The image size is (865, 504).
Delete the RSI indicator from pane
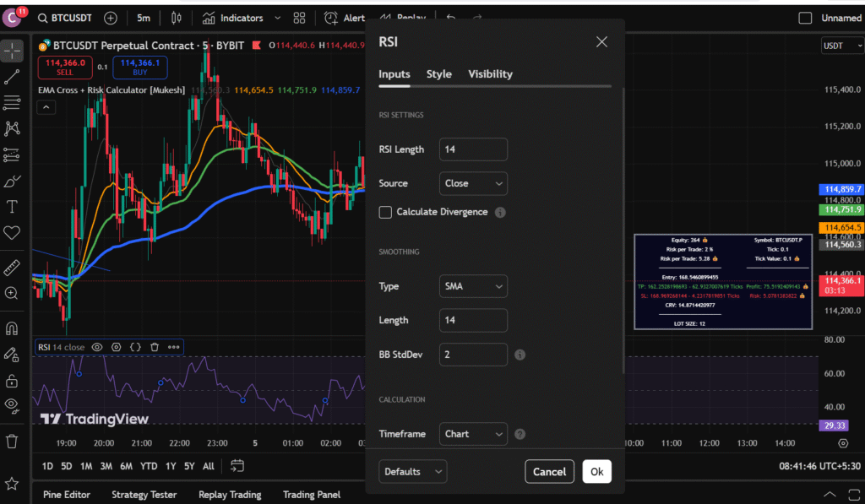[155, 347]
